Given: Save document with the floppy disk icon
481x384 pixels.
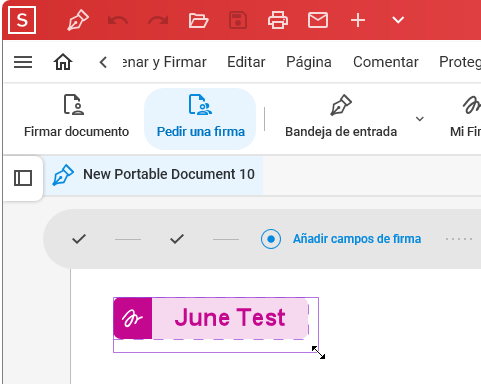Looking at the screenshot, I should point(238,20).
